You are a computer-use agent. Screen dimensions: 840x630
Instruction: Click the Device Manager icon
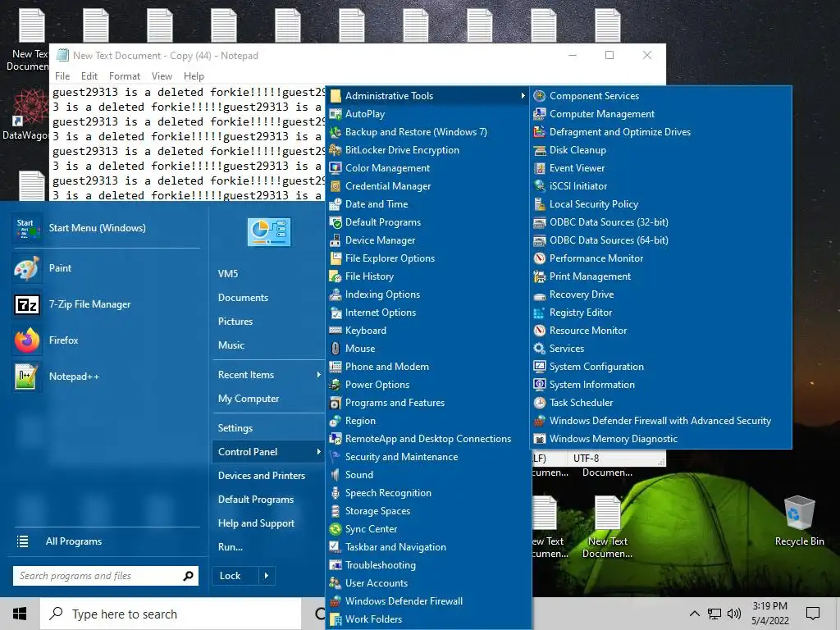(336, 240)
